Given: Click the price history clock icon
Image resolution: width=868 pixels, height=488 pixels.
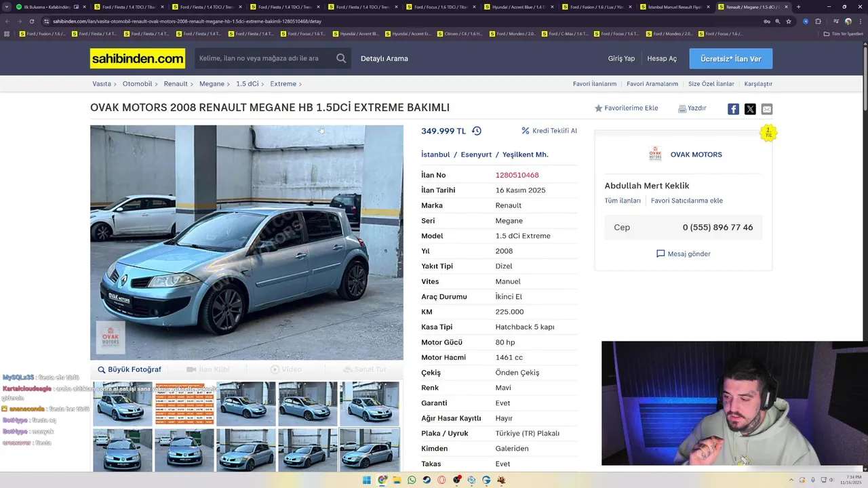Looking at the screenshot, I should [477, 131].
